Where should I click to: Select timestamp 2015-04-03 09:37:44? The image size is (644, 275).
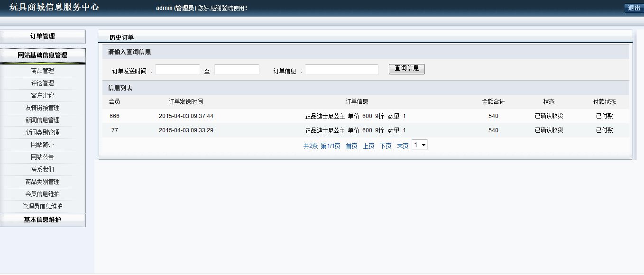point(186,116)
